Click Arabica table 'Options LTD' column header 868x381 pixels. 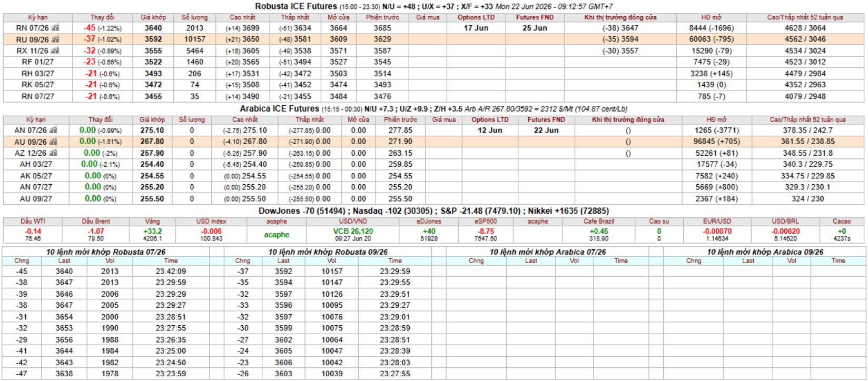pyautogui.click(x=490, y=119)
